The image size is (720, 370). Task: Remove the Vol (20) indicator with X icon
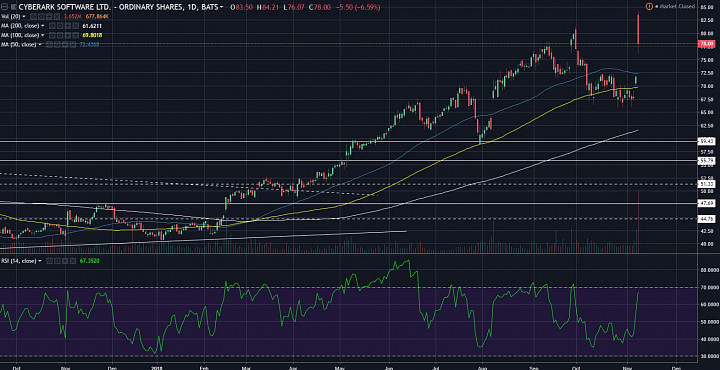57,17
